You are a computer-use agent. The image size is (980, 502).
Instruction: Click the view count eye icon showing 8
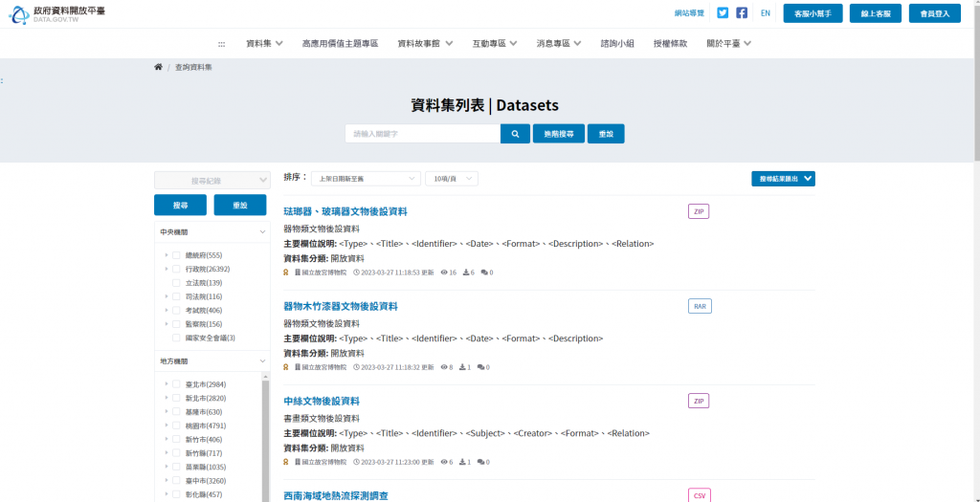[444, 367]
